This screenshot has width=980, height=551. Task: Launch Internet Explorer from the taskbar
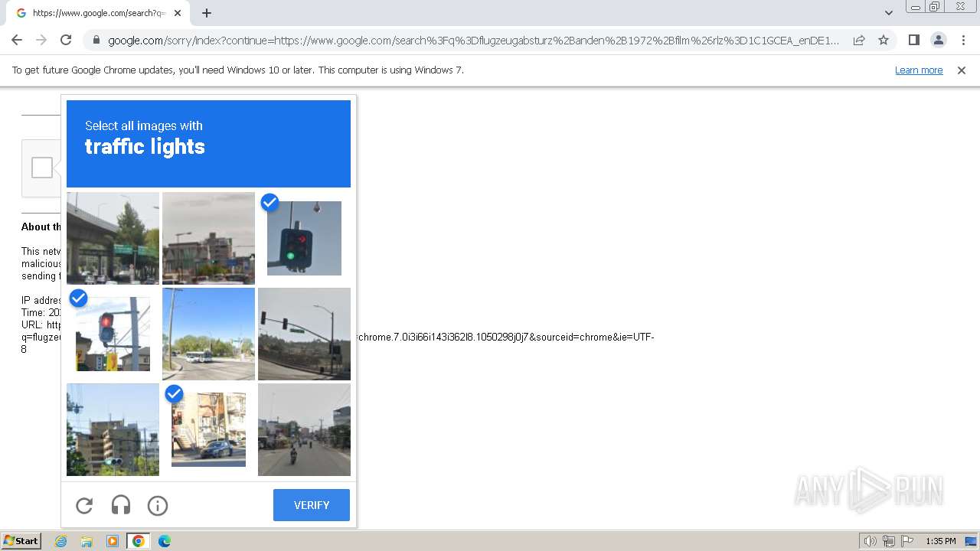(61, 541)
